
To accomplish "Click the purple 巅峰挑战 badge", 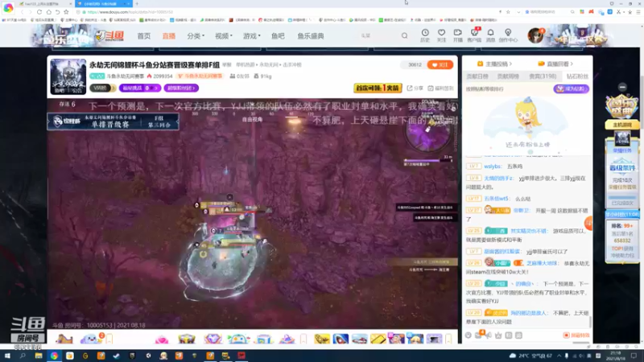I will tap(139, 88).
